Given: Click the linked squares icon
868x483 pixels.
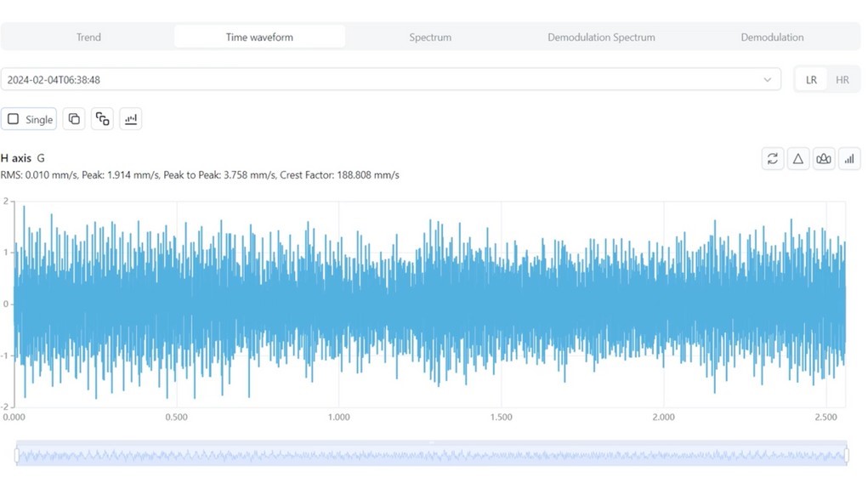Looking at the screenshot, I should (x=103, y=119).
